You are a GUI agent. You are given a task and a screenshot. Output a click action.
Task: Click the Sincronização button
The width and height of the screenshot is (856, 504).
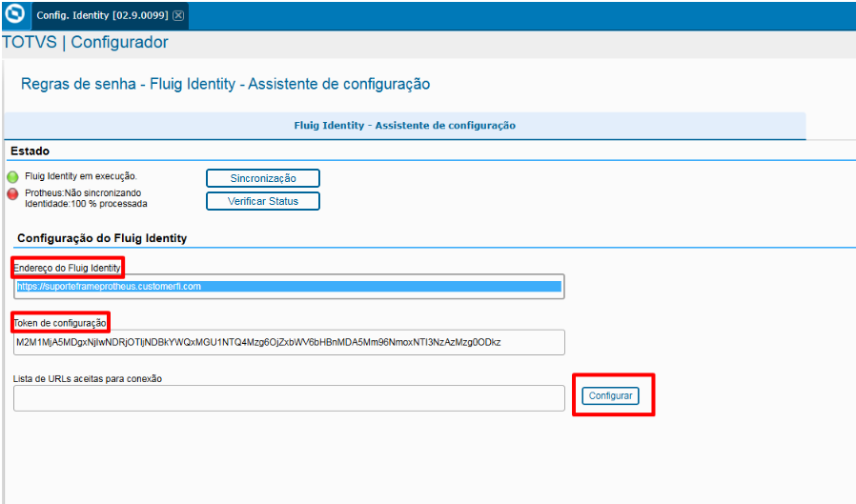tap(262, 178)
